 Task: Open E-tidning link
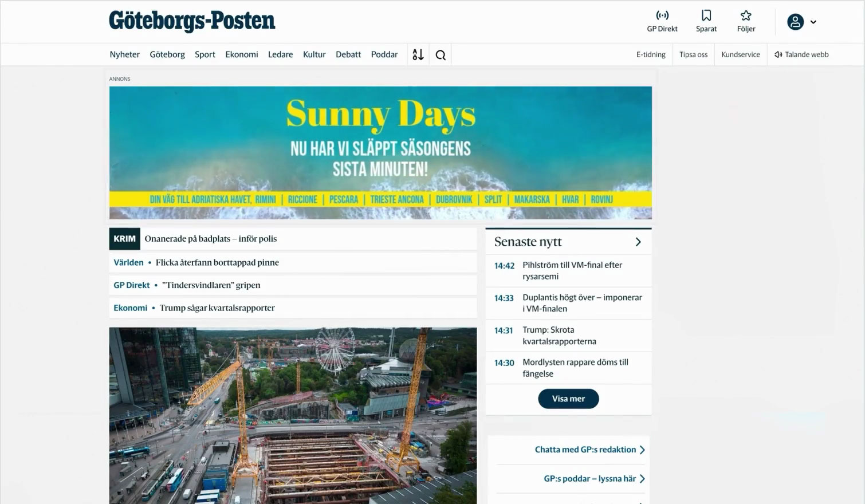click(651, 54)
